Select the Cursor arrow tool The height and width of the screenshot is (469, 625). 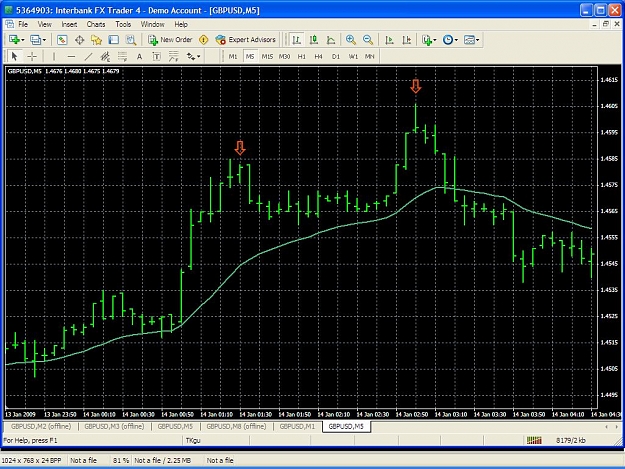pyautogui.click(x=14, y=57)
